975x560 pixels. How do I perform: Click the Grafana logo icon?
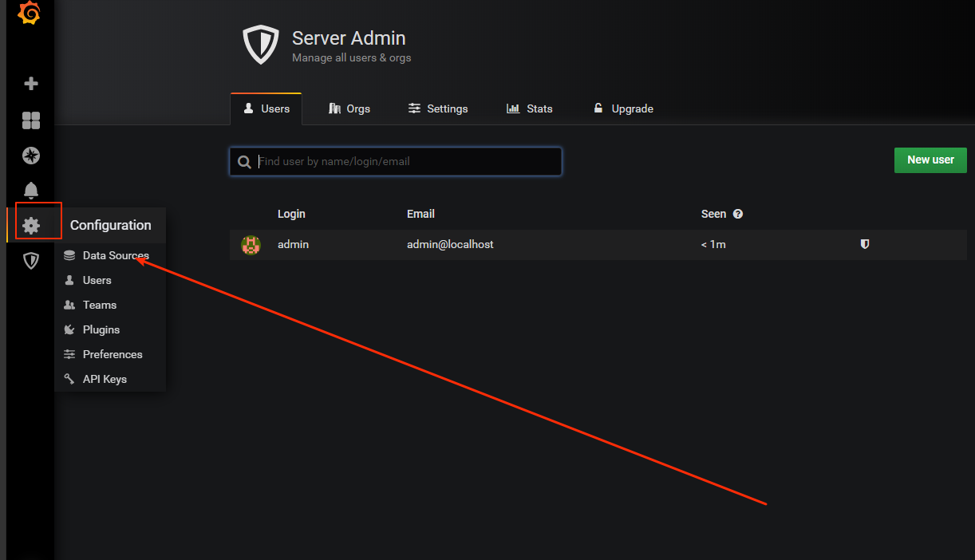point(30,14)
